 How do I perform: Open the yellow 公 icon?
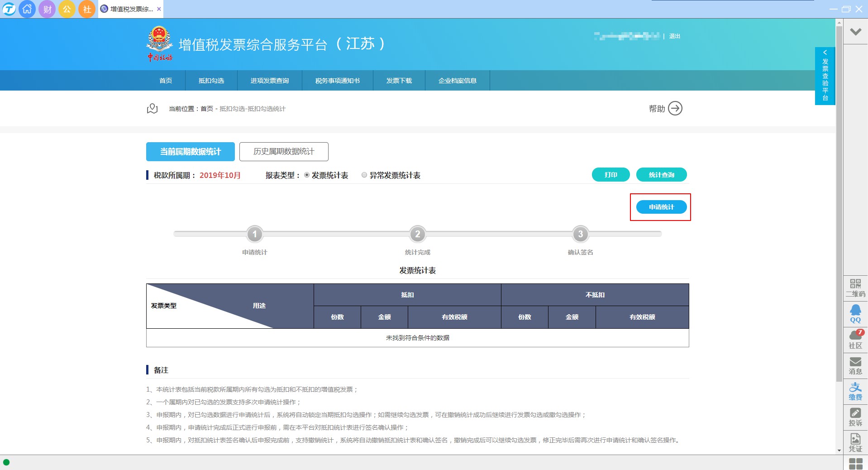[x=67, y=9]
